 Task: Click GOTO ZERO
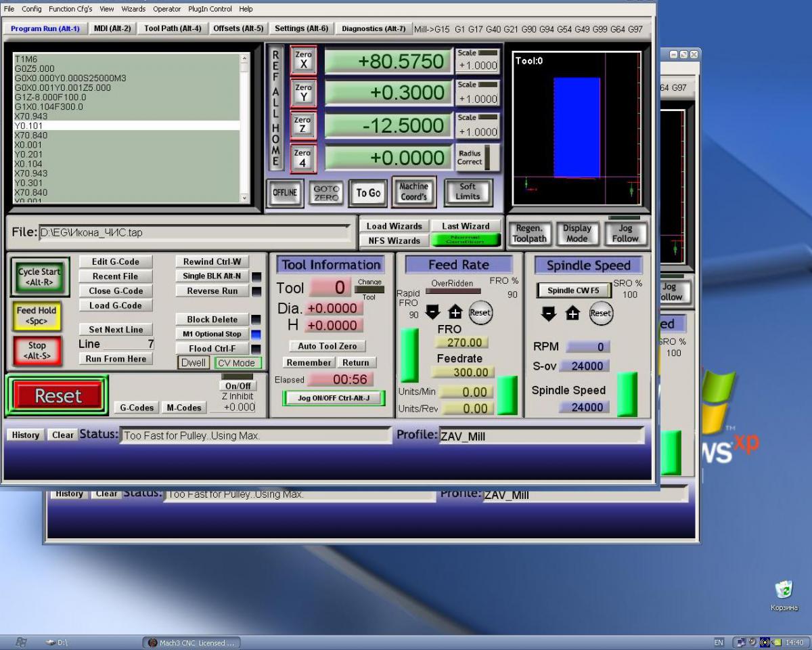326,193
